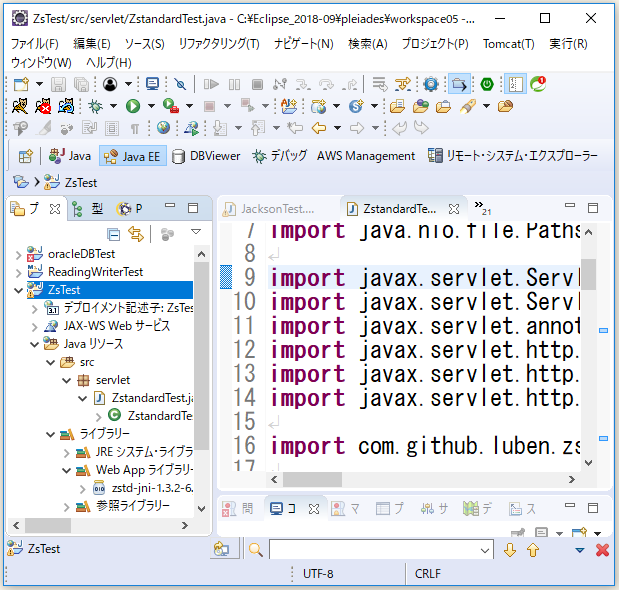Open the New wizard dropdown arrow
619x590 pixels.
pos(39,84)
